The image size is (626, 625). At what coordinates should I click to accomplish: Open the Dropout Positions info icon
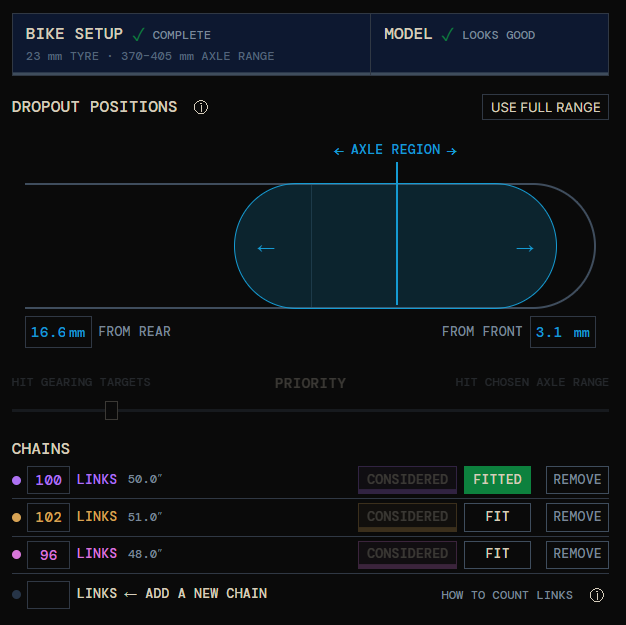pos(201,107)
